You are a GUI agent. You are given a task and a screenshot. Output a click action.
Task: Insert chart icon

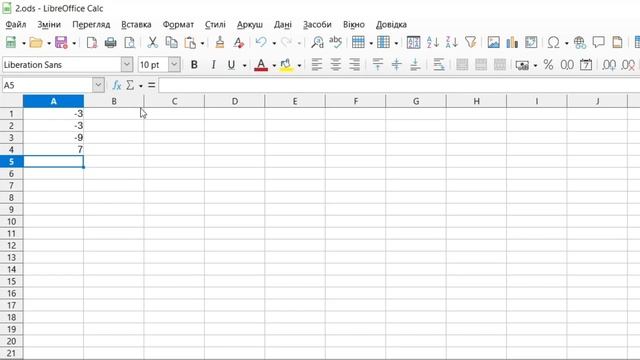[x=512, y=42]
